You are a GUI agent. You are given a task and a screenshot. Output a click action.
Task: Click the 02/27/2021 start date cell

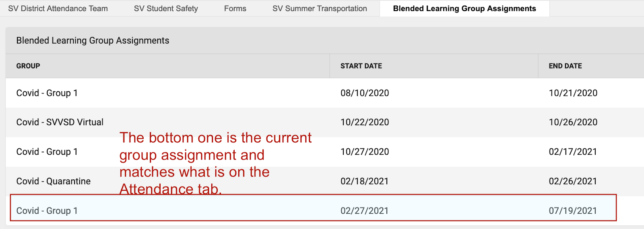tap(365, 211)
